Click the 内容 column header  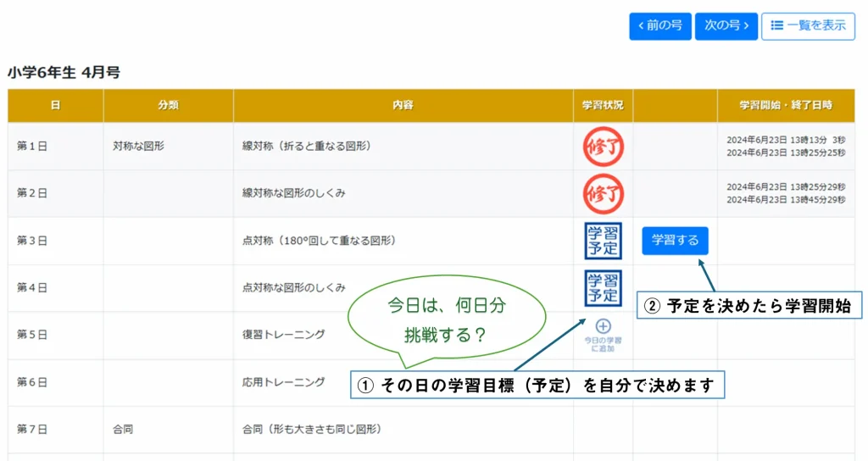(403, 106)
